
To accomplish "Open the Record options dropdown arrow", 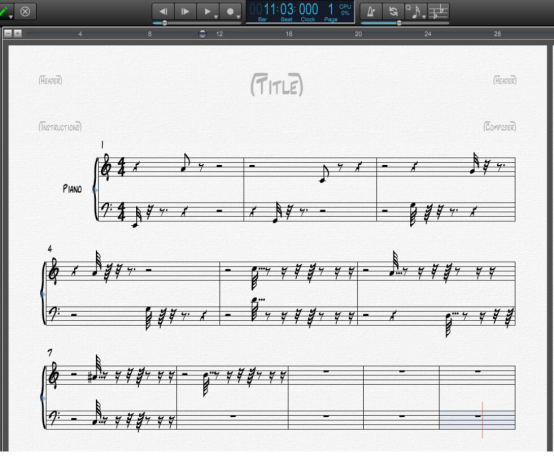I will [238, 16].
